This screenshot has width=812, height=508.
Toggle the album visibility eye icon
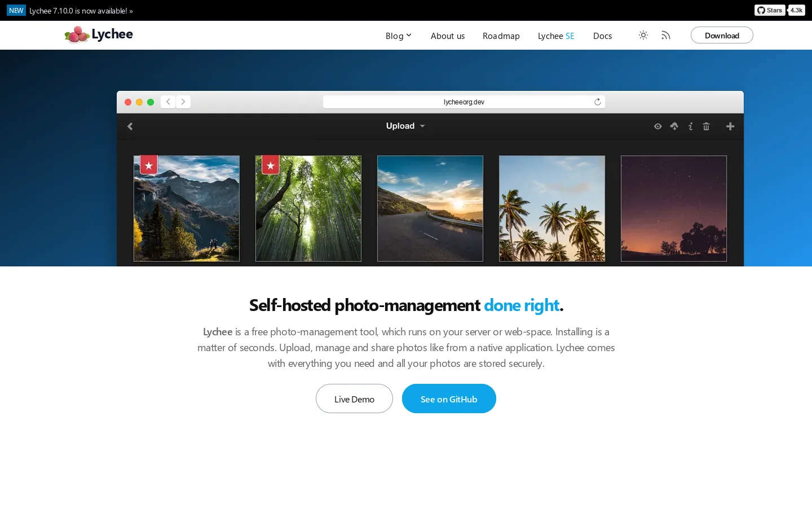click(x=657, y=126)
